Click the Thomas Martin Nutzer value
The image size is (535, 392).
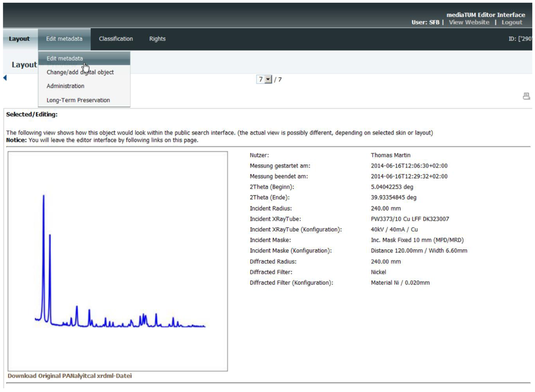(x=390, y=155)
